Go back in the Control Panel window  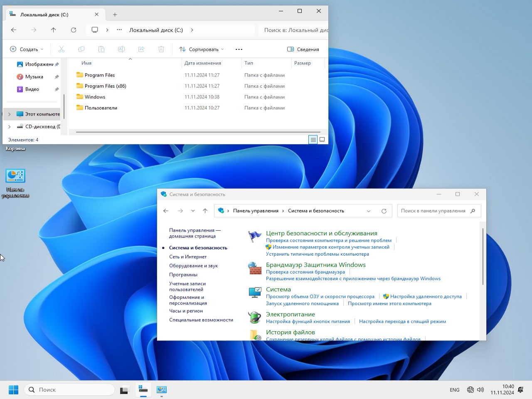166,211
